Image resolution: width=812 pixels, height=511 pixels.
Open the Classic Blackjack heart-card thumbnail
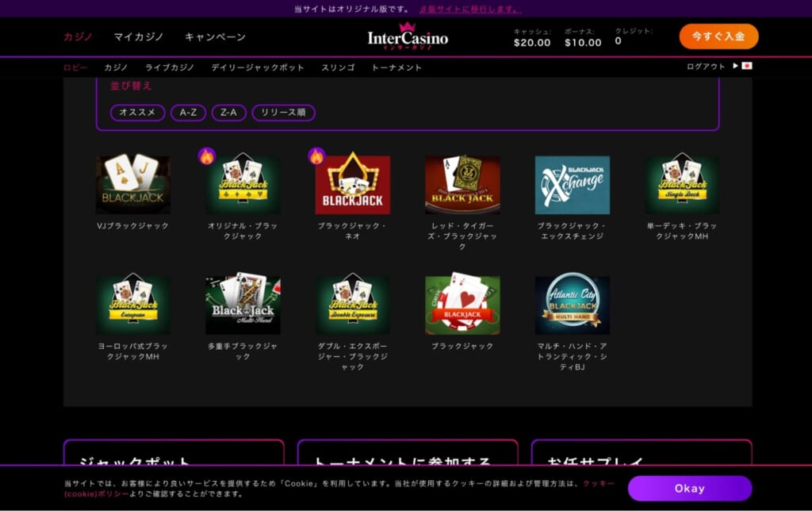pos(462,305)
